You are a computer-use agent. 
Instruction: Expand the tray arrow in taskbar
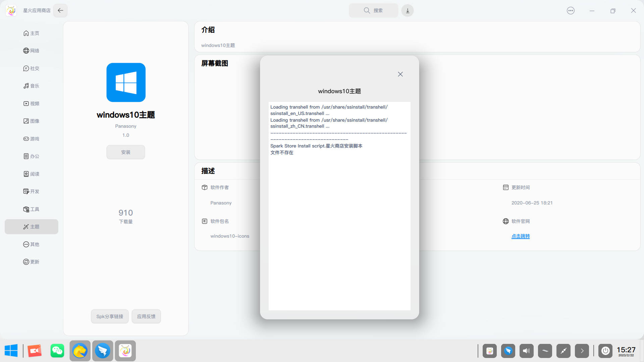582,351
